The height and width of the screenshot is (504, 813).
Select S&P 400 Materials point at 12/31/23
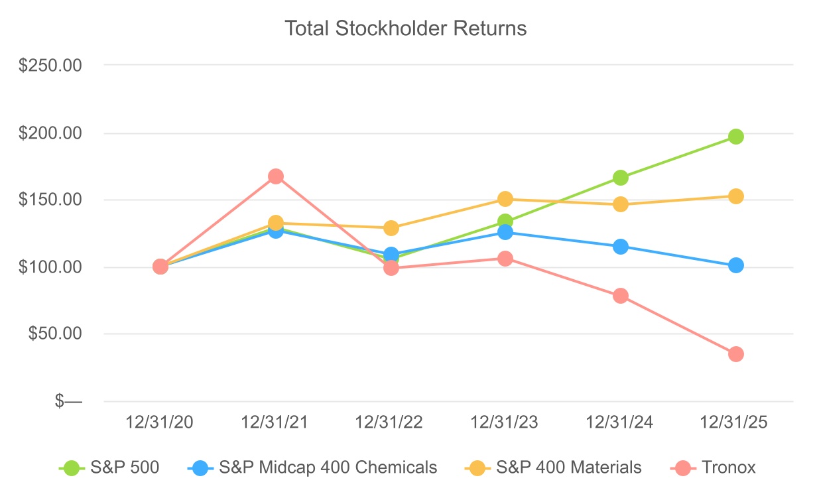coord(505,199)
